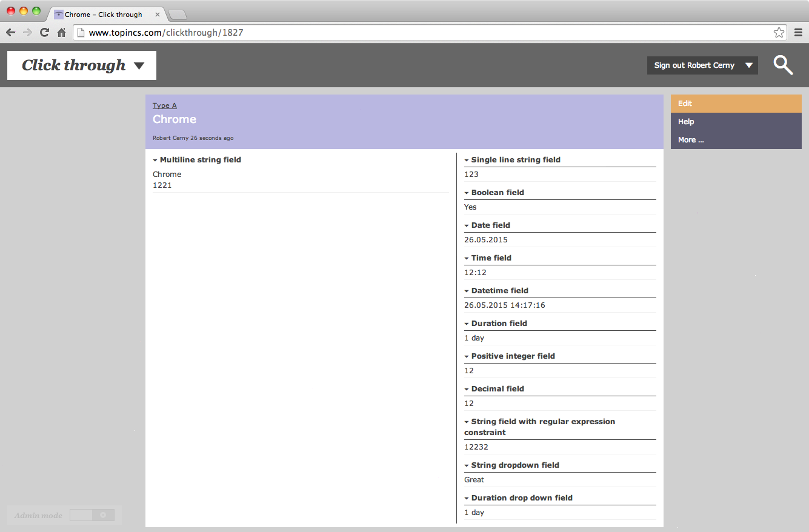Click the browser forward arrow

click(x=27, y=33)
